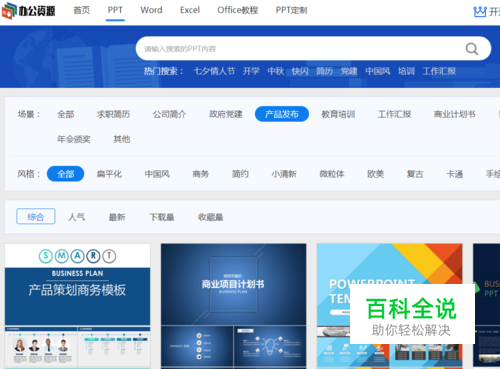This screenshot has width=500, height=369.
Task: Open the 首页 nav item
Action: [x=82, y=10]
